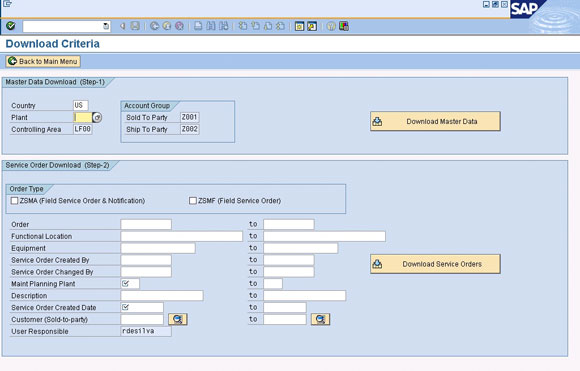Viewport: 580px width, 371px height.
Task: Click the Create New Session icon
Action: click(x=299, y=26)
